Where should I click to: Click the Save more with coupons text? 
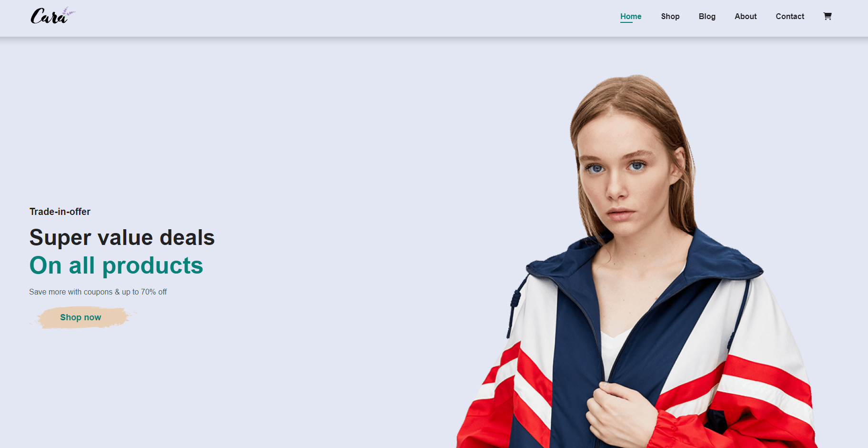(x=71, y=292)
